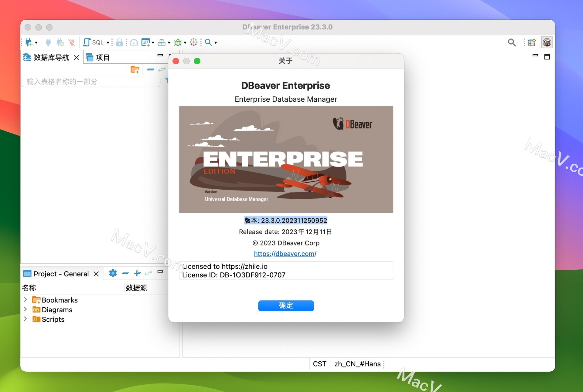
Task: Click the CST timezone in status bar
Action: pos(319,364)
